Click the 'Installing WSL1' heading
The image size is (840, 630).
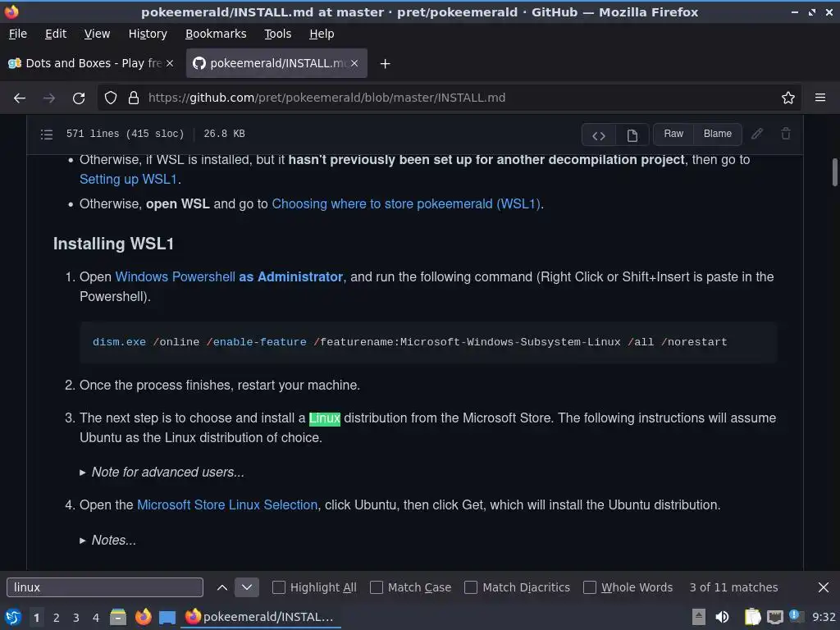113,244
